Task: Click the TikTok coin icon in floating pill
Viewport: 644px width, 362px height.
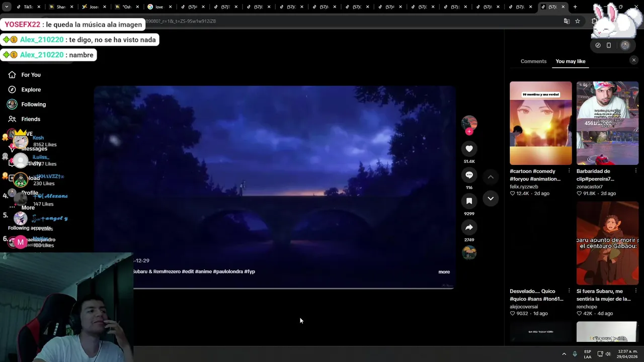Action: point(598,45)
